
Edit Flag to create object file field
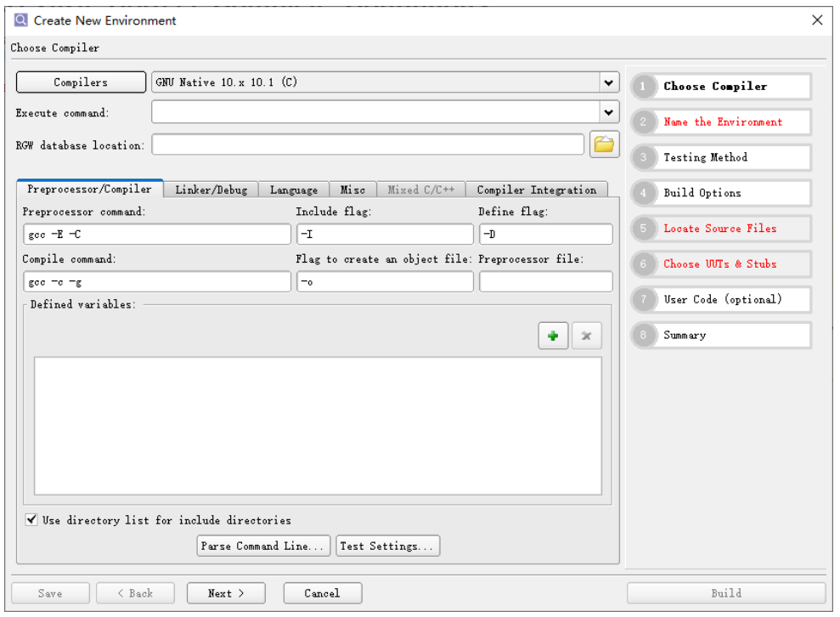point(386,281)
